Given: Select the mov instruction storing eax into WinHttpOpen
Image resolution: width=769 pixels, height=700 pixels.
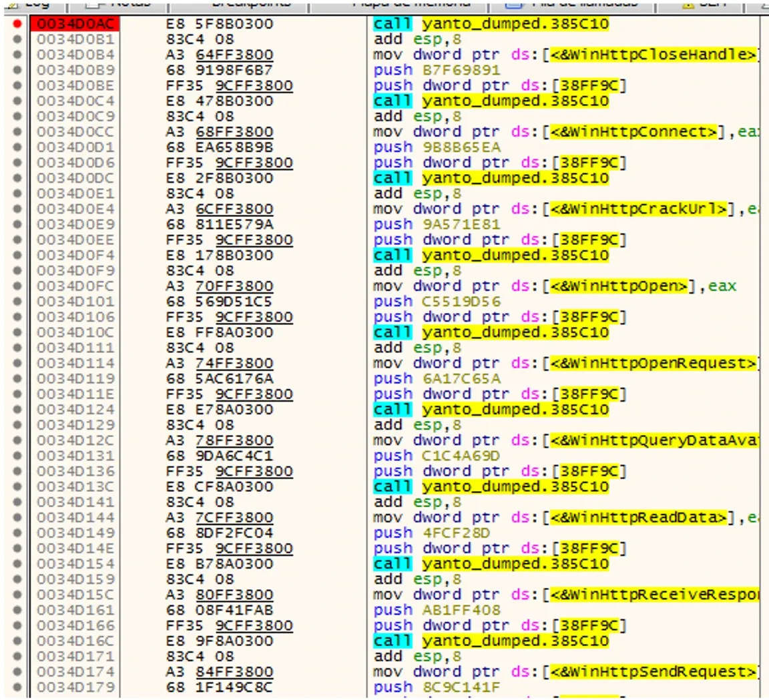Looking at the screenshot, I should pos(555,286).
